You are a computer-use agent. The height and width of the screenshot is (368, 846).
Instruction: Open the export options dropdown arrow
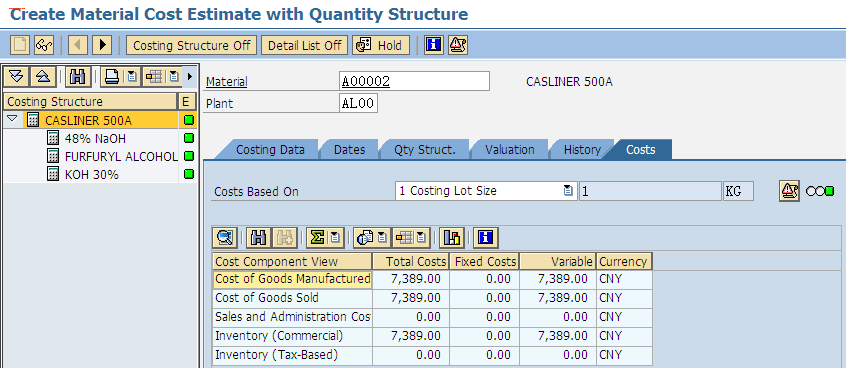point(383,237)
